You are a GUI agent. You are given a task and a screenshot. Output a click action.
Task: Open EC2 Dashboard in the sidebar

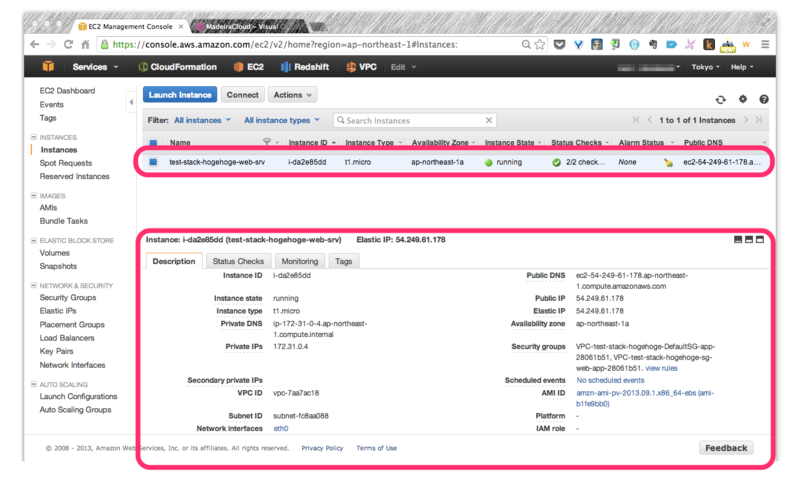[67, 91]
